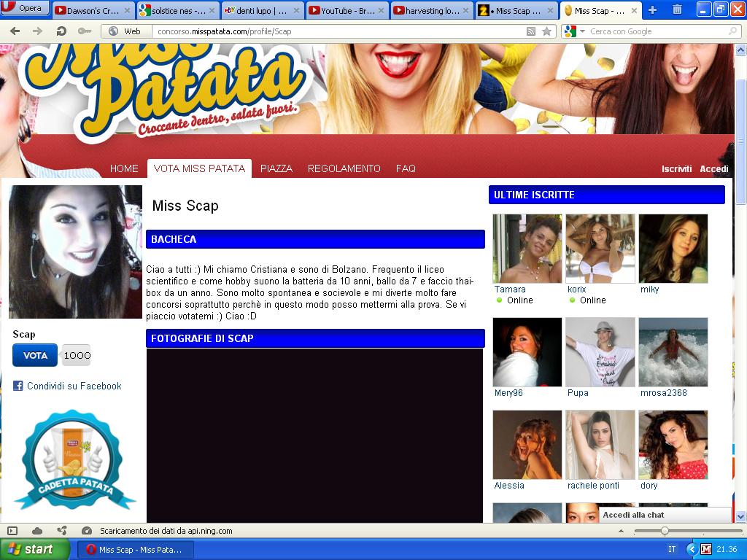Open the REGOLAMENTO page
747x560 pixels.
[344, 168]
